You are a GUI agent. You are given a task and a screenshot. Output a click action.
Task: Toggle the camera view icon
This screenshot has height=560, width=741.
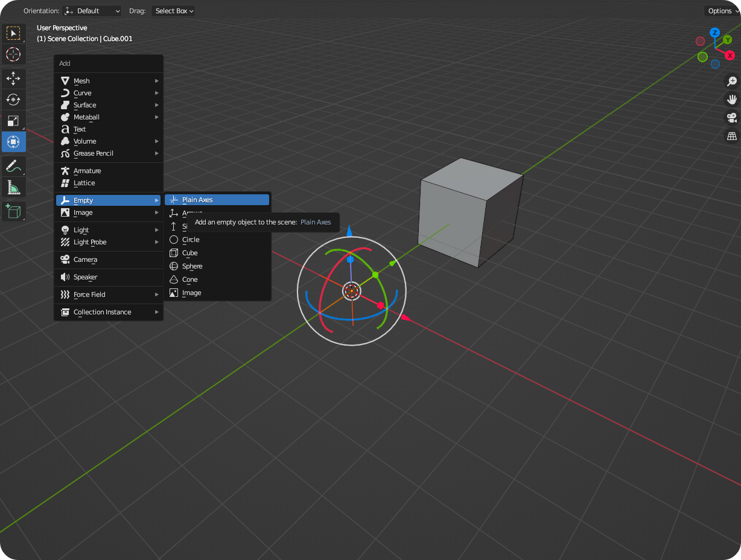point(732,118)
